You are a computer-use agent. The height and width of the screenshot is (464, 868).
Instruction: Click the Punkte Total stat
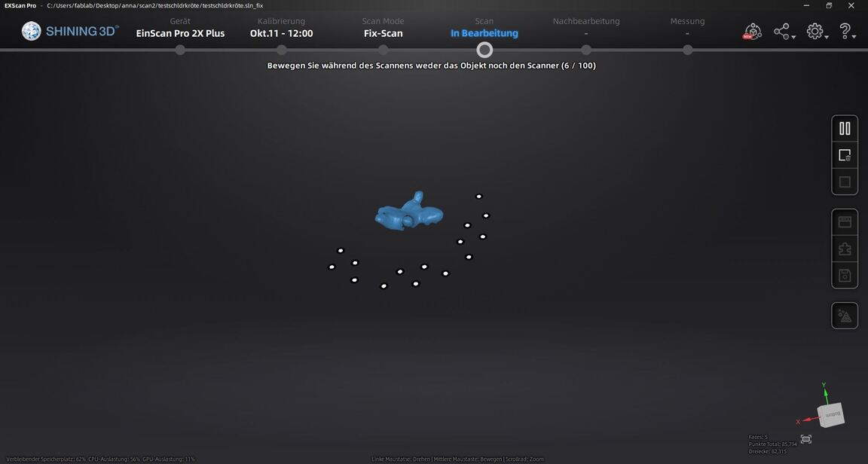773,444
